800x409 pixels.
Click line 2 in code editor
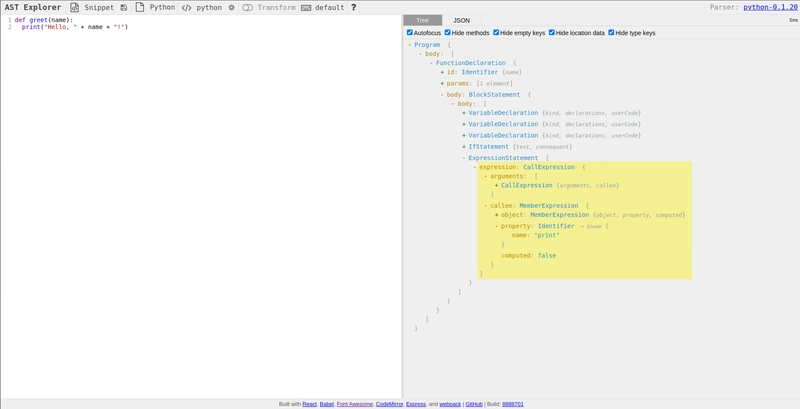74,27
